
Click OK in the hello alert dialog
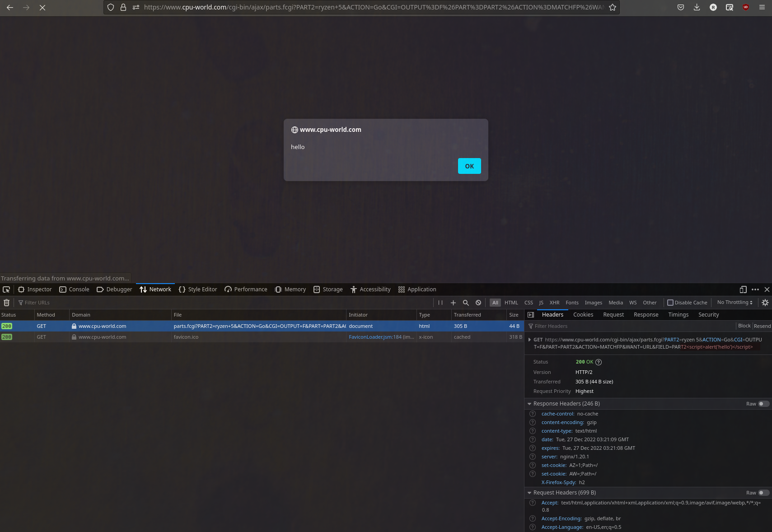(469, 166)
